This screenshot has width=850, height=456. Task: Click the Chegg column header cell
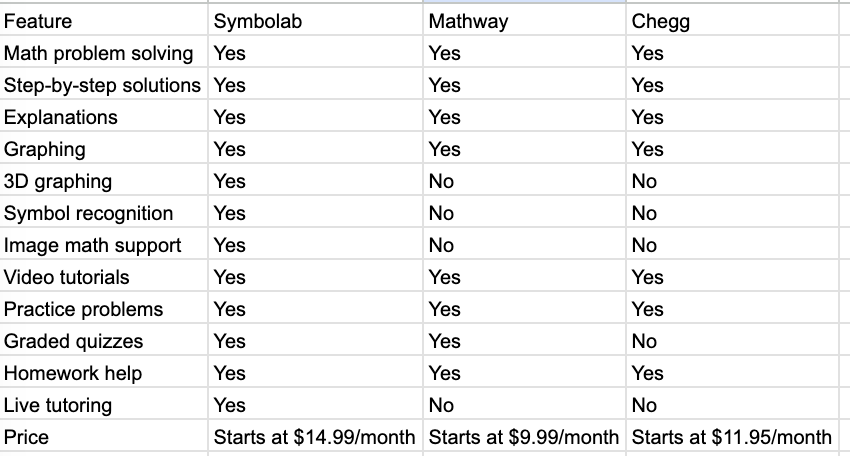[x=661, y=21]
